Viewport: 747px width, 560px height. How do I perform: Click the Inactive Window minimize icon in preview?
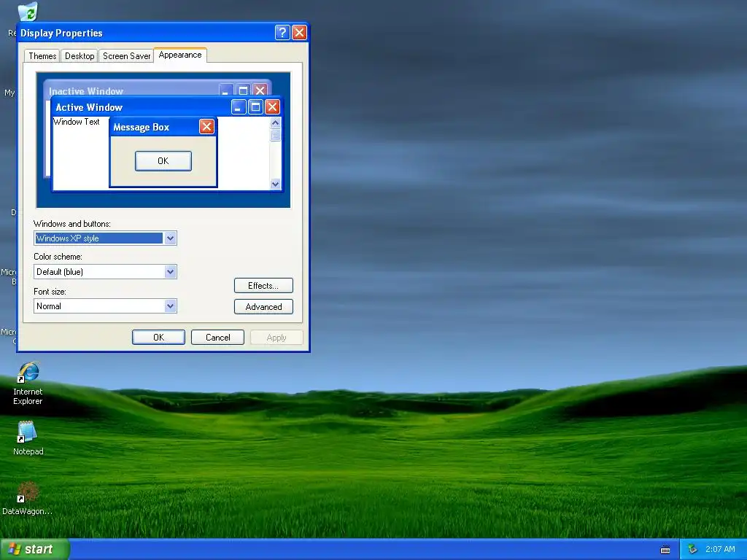[x=226, y=90]
